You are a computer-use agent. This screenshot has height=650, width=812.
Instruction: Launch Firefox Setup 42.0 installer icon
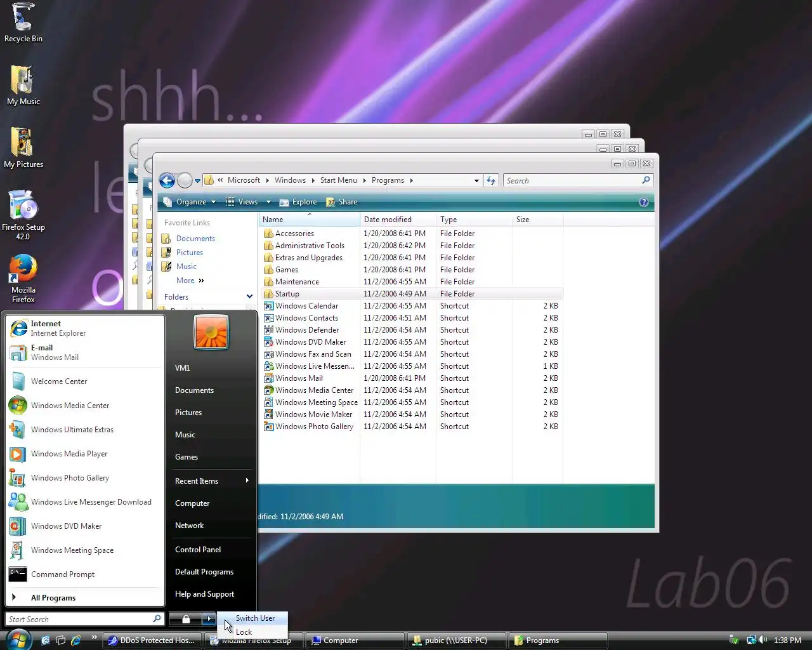[x=23, y=215]
